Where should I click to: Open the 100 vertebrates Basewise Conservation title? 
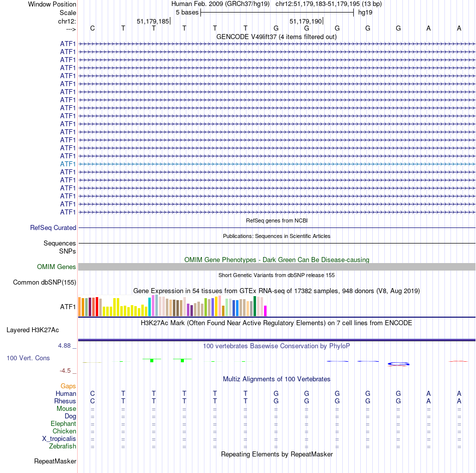click(x=276, y=346)
